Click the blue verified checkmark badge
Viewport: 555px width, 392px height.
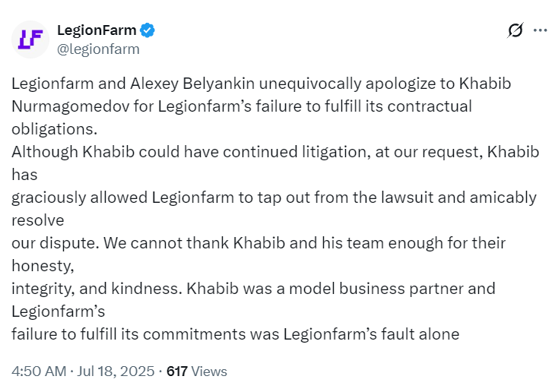[x=148, y=30]
